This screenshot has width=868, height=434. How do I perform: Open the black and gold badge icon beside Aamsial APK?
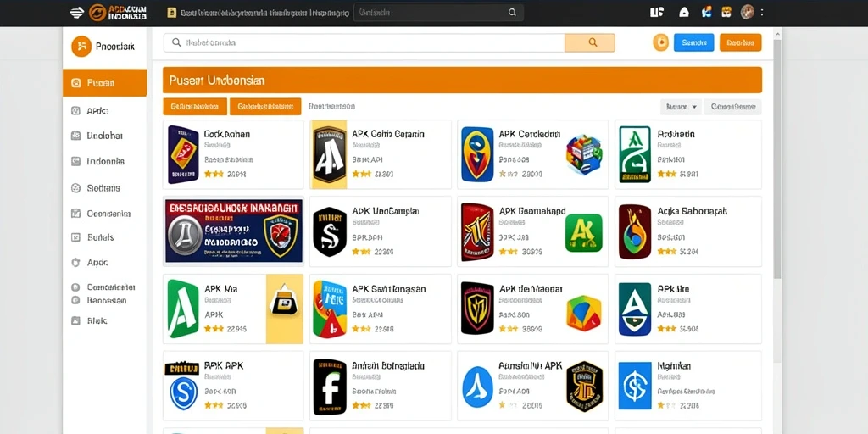(583, 387)
